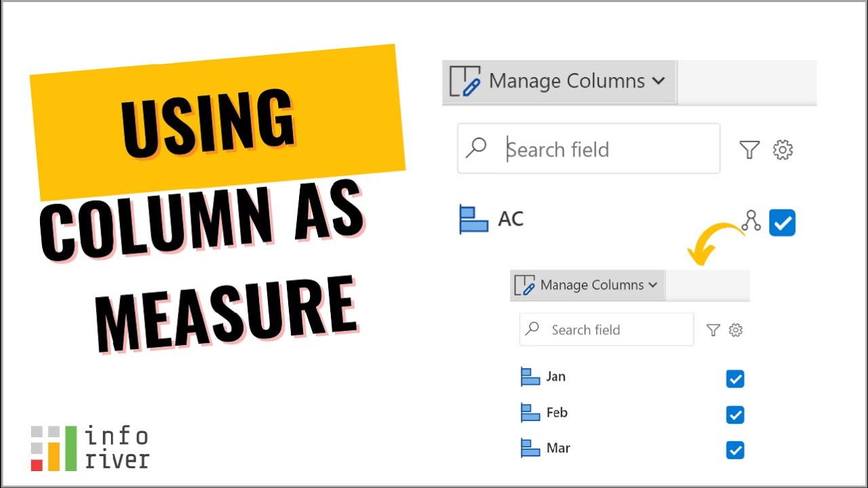The image size is (868, 488).
Task: Click the bar icon next to AC
Action: click(x=473, y=220)
